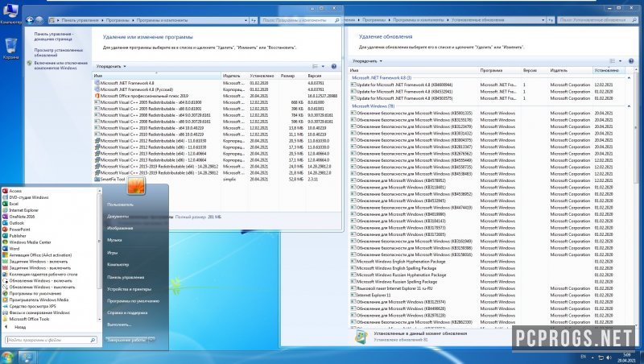Click the Завершение работы shutdown button
The image size is (644, 364).
(126, 340)
